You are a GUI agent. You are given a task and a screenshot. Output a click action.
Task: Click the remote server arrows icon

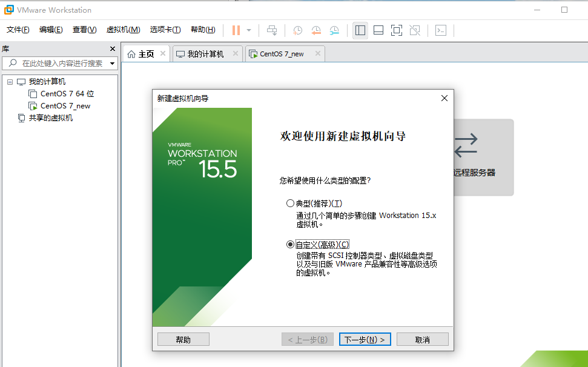[466, 145]
